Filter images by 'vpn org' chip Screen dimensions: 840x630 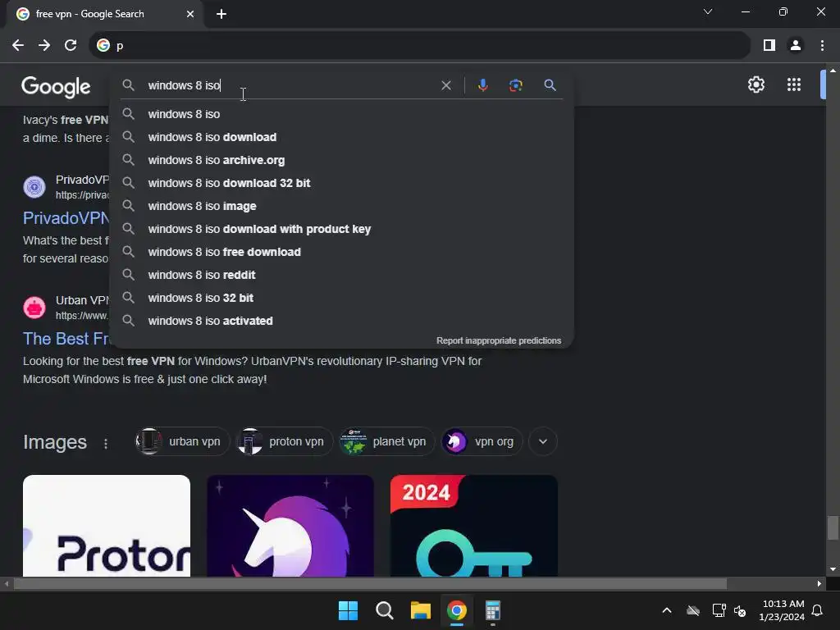482,441
